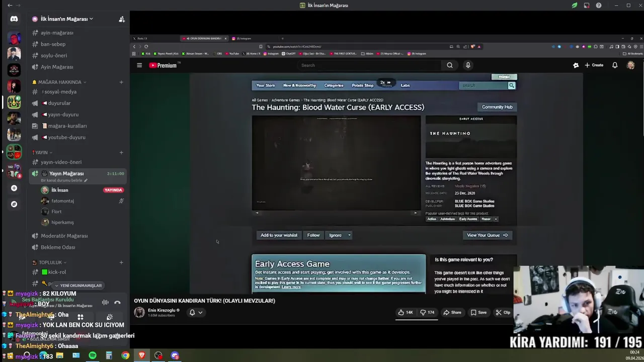Reload the page in streamed browser
The image size is (644, 362).
[x=146, y=46]
